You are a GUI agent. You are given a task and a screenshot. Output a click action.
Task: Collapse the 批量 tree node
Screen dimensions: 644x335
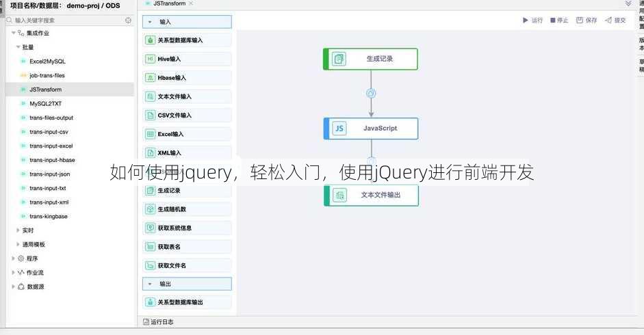(18, 47)
